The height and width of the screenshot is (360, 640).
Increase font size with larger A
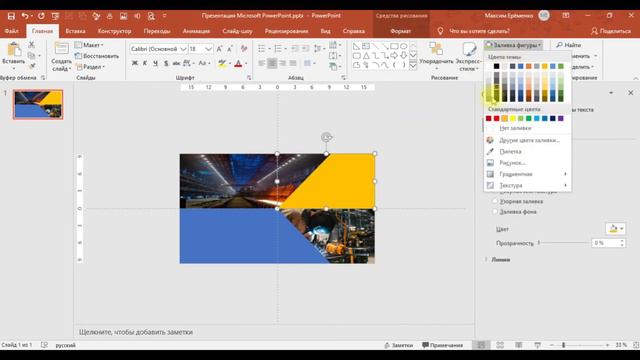pyautogui.click(x=220, y=49)
